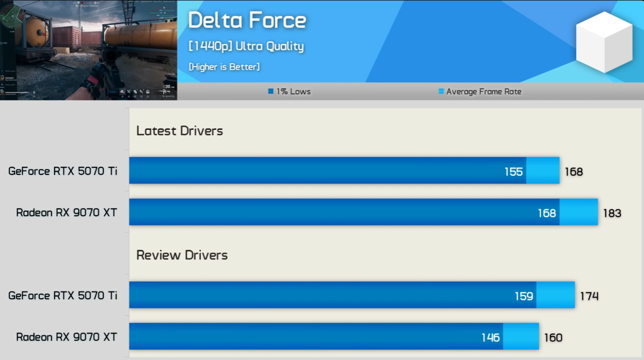Click the light blue bar segment of the latest RTX 5070 Ti
The image size is (644, 360).
[543, 170]
